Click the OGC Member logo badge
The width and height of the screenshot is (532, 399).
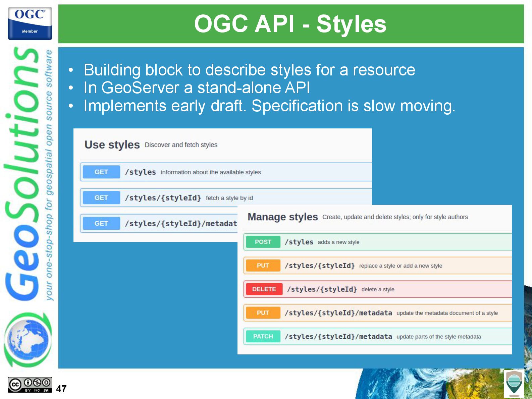click(30, 23)
